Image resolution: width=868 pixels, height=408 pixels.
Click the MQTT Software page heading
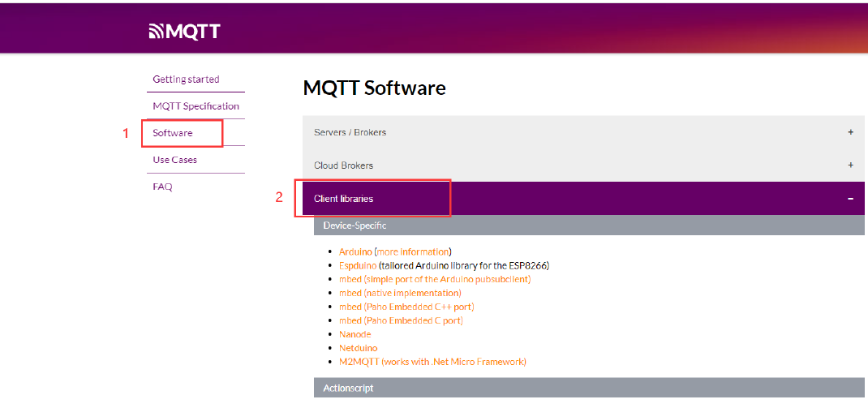click(374, 88)
